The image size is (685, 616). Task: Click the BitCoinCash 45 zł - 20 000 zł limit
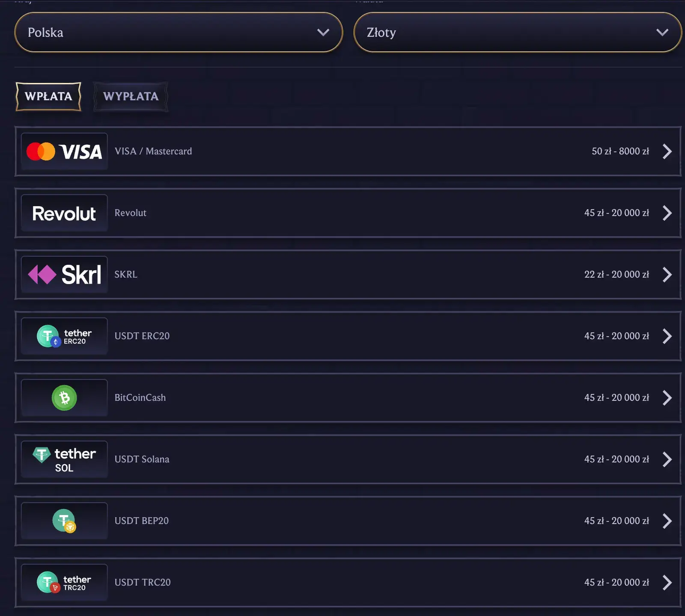(616, 398)
